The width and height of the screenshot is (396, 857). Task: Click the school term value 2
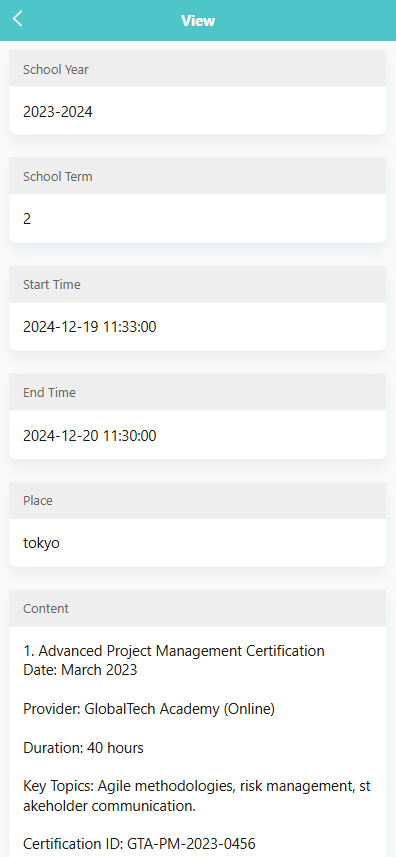click(27, 219)
